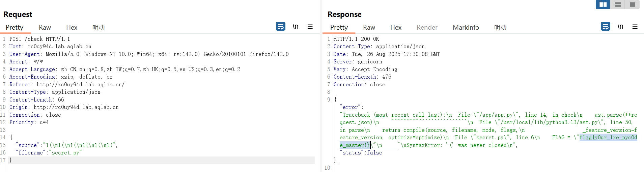This screenshot has width=644, height=172.
Task: Open the MarkInfo tab in Response
Action: [x=466, y=28]
